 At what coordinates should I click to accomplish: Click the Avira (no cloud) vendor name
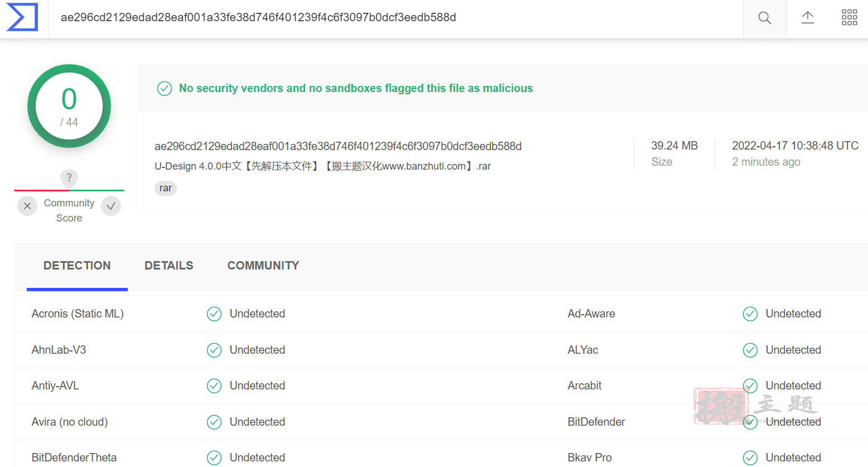pyautogui.click(x=70, y=422)
